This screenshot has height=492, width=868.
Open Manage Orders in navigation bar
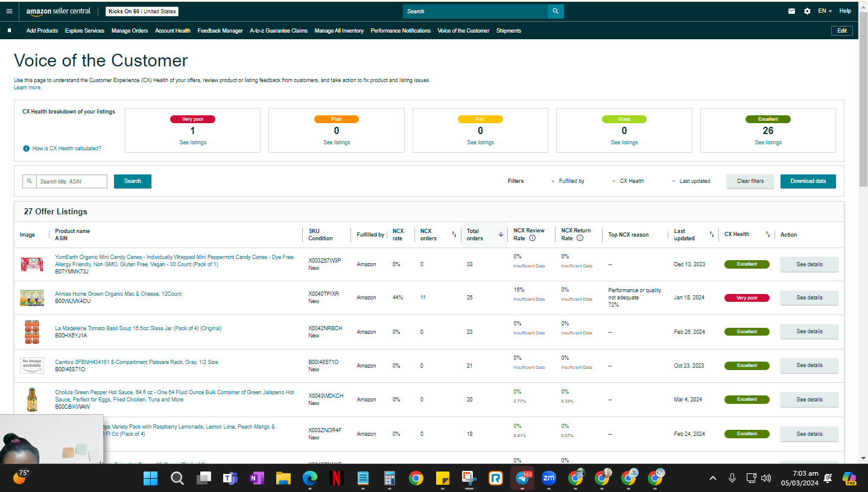tap(130, 31)
